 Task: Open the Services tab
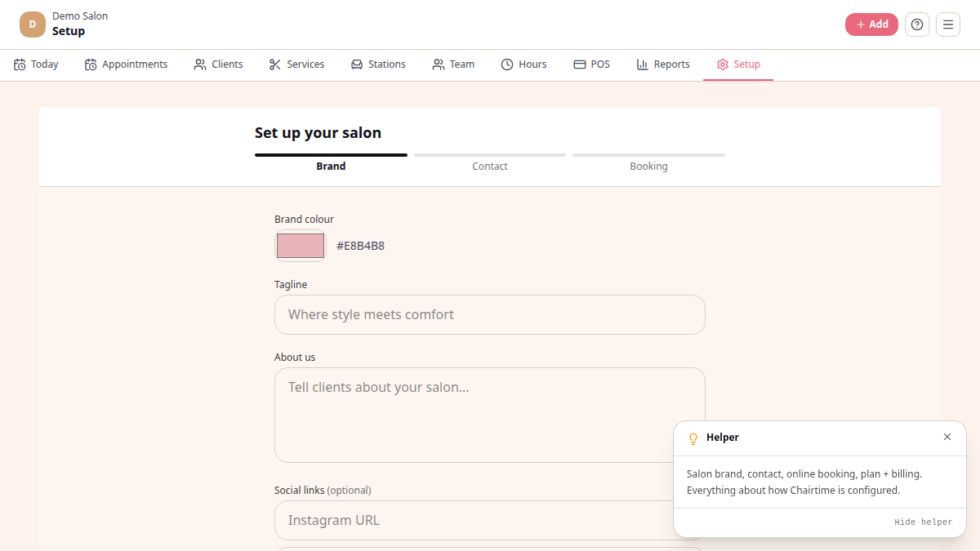point(297,64)
